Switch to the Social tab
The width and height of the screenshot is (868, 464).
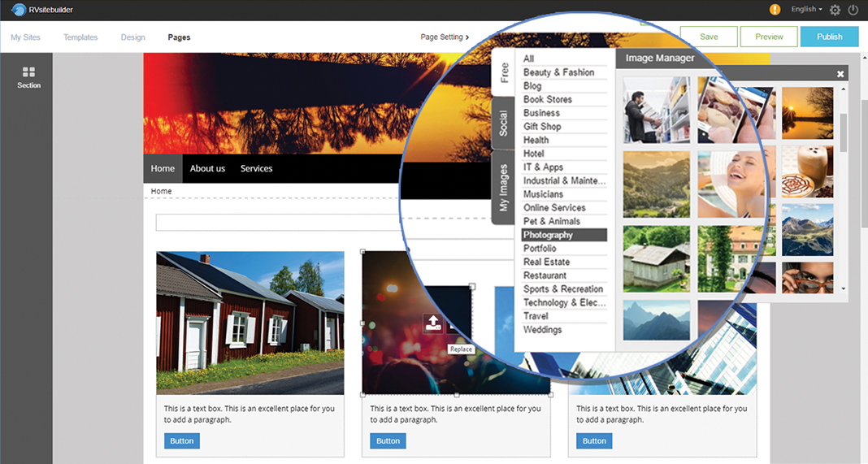tap(504, 124)
